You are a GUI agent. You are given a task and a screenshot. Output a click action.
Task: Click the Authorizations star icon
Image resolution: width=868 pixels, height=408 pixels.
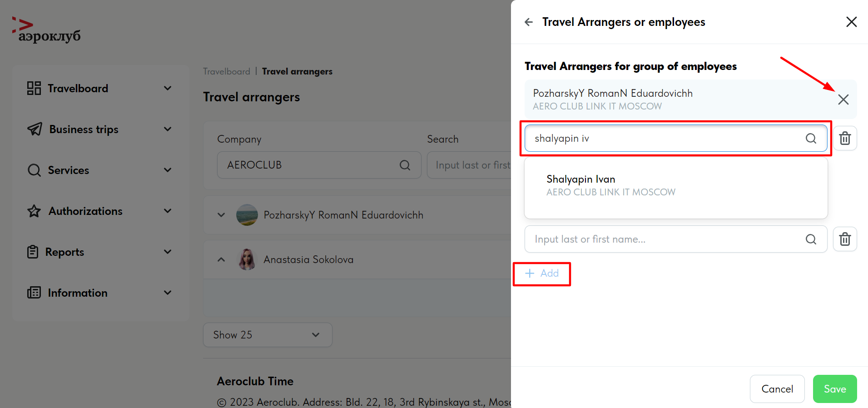pyautogui.click(x=34, y=211)
